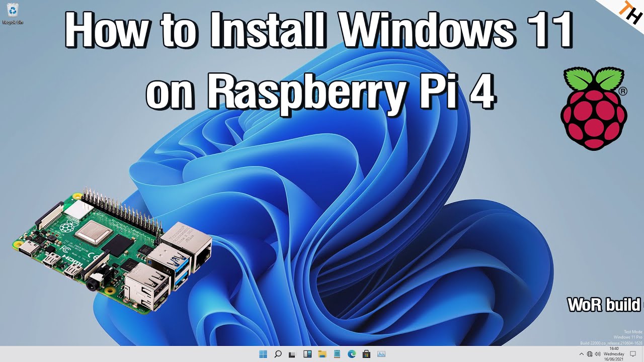Open the Notepad taskbar icon

point(337,354)
